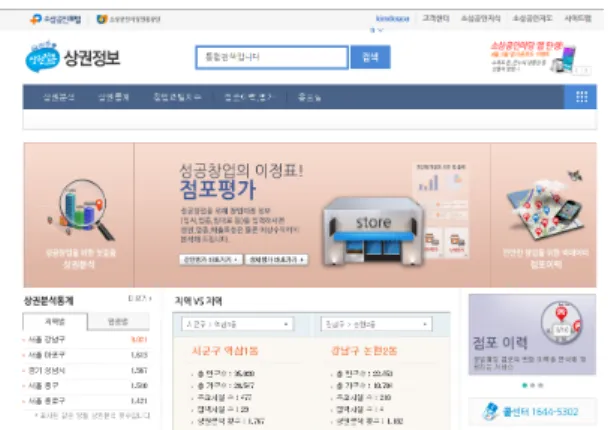This screenshot has width=608, height=430.
Task: Open the right region dropdown showing 논현2동
Action: [376, 324]
